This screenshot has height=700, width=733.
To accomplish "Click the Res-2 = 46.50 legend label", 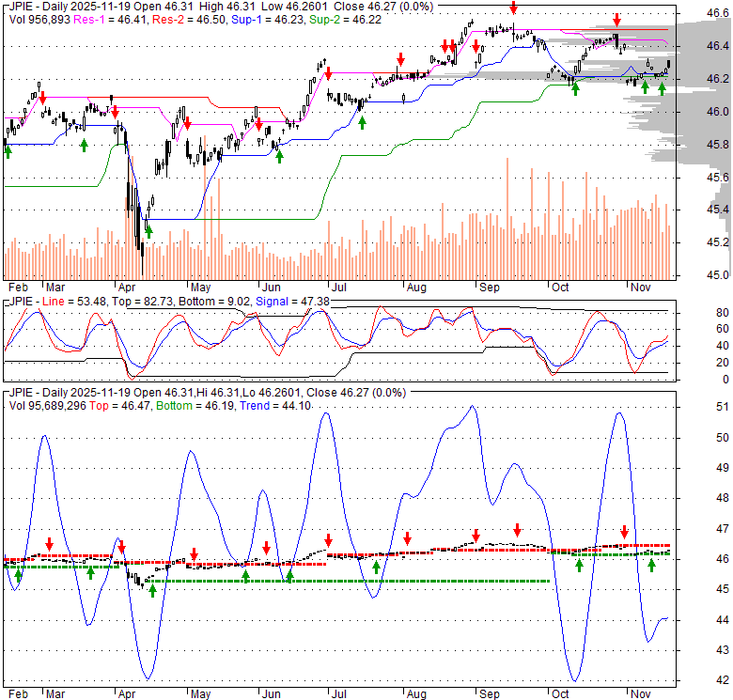I will [x=189, y=20].
